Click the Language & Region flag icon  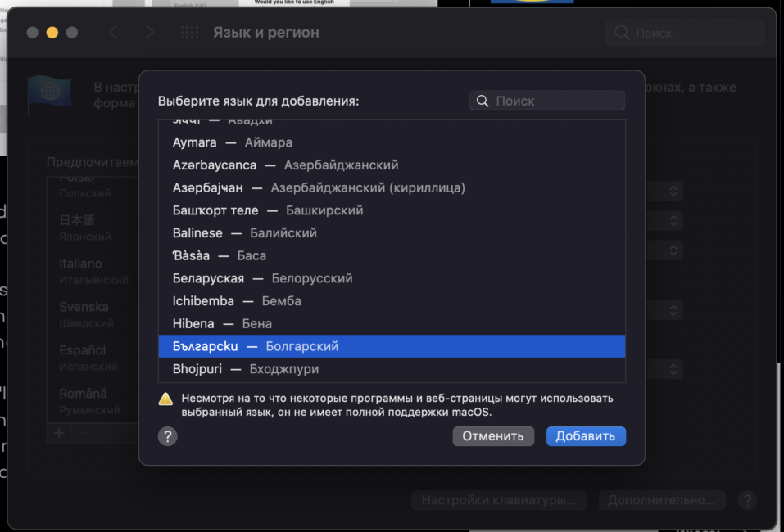[x=49, y=92]
